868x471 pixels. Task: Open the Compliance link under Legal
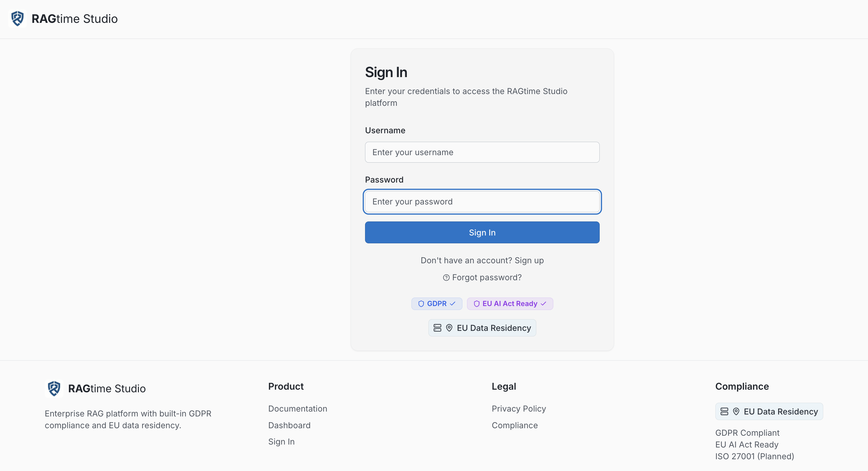[x=514, y=425]
